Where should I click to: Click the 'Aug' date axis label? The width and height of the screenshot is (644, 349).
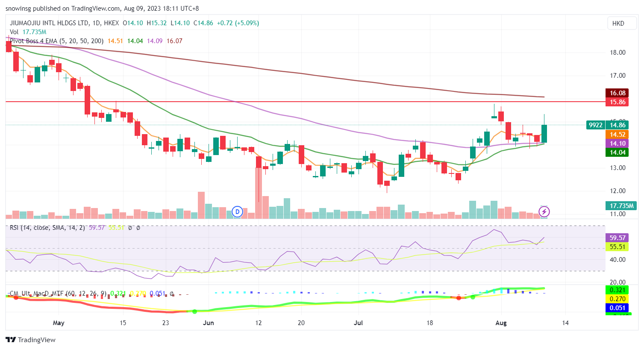point(501,323)
